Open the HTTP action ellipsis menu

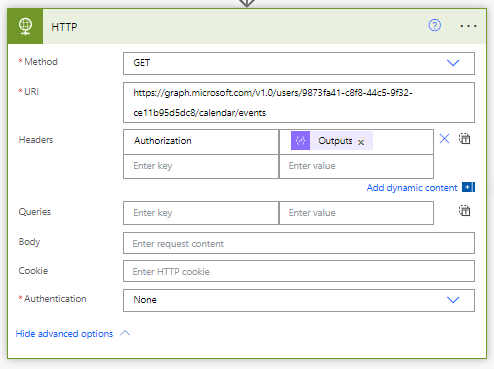coord(468,26)
